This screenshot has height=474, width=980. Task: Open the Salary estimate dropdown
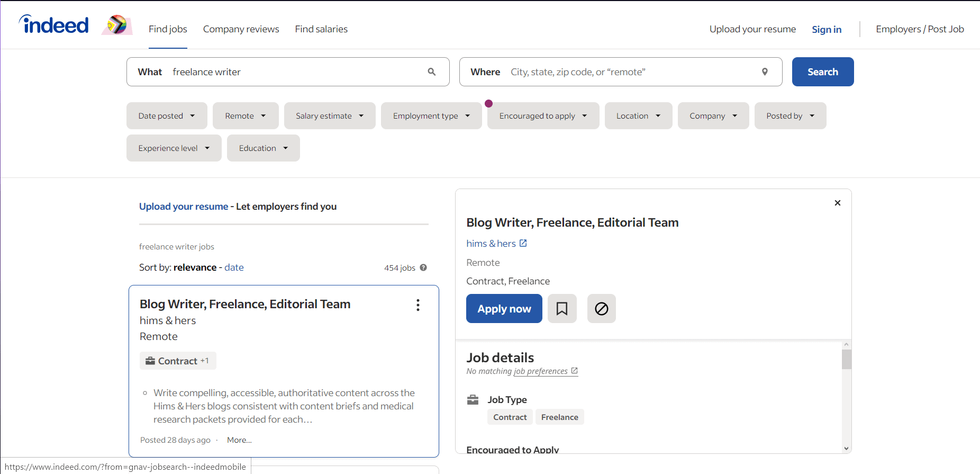pos(330,116)
